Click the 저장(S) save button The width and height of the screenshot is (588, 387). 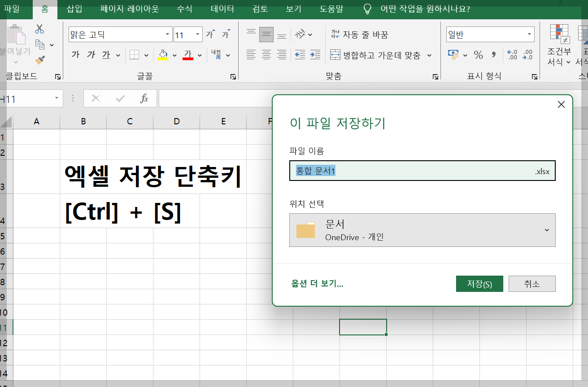pyautogui.click(x=479, y=283)
